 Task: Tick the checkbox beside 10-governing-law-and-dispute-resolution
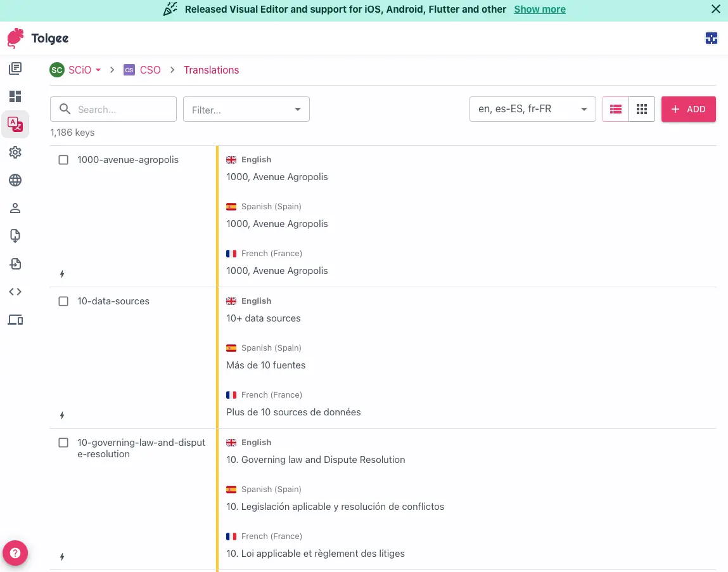tap(63, 442)
